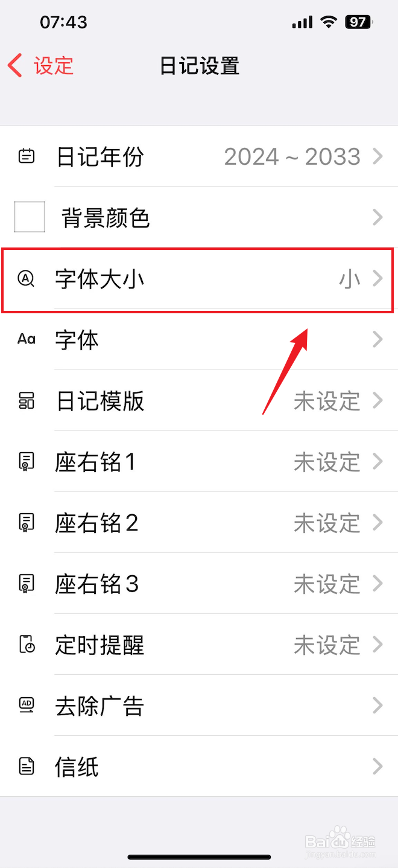Tap the certificate icon beside 座右铭1
Viewport: 398px width, 868px height.
(x=26, y=462)
